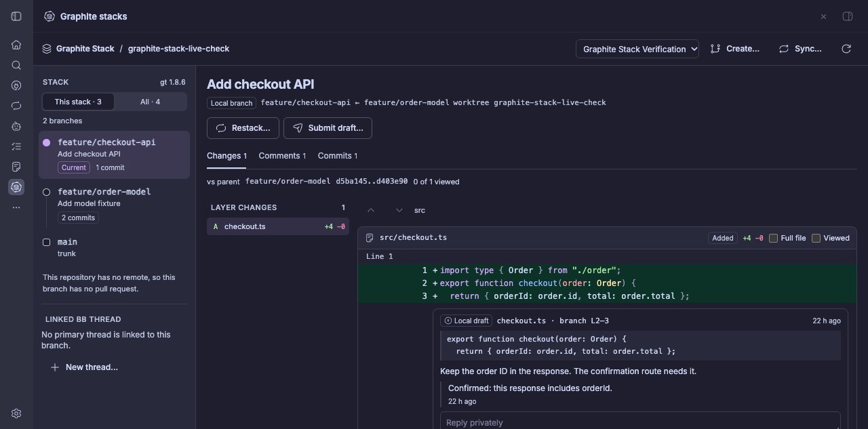Open the plug connections sidebar icon
This screenshot has height=429, width=868.
tap(16, 85)
